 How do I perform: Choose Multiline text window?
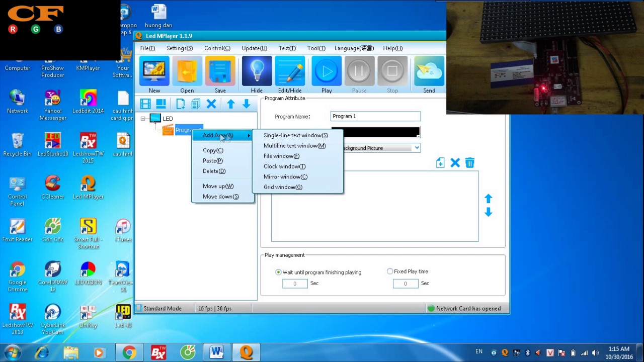pos(294,146)
